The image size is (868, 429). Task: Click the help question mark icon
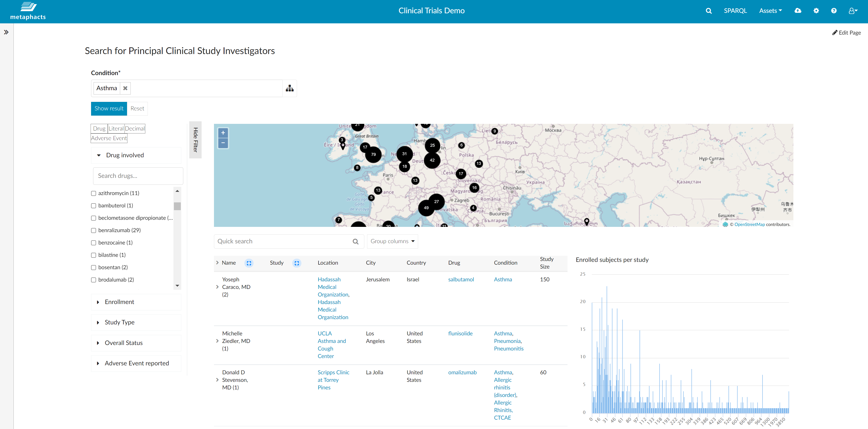(x=834, y=11)
